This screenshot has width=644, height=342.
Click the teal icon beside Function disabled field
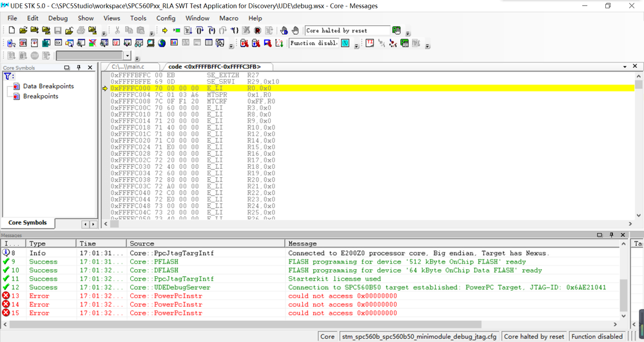(x=346, y=43)
